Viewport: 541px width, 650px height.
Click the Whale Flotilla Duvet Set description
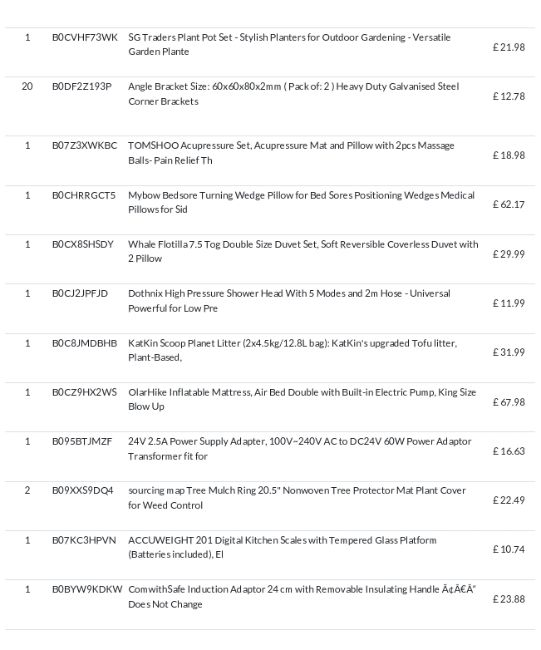point(303,251)
